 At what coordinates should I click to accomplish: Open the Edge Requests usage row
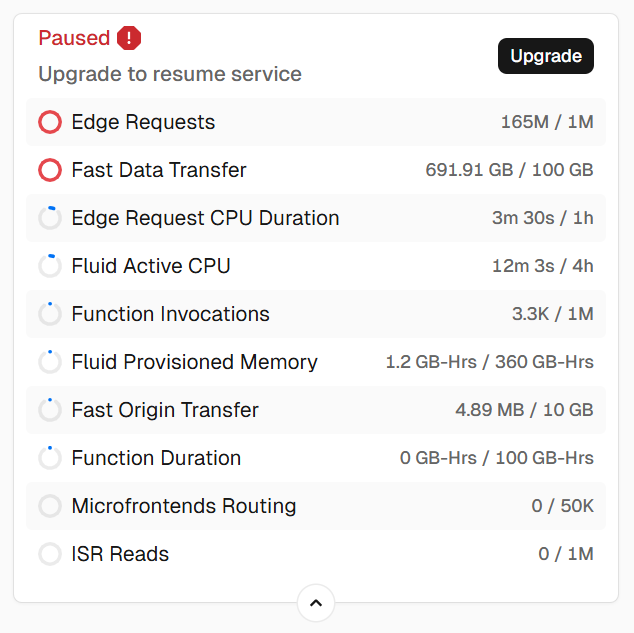[316, 122]
